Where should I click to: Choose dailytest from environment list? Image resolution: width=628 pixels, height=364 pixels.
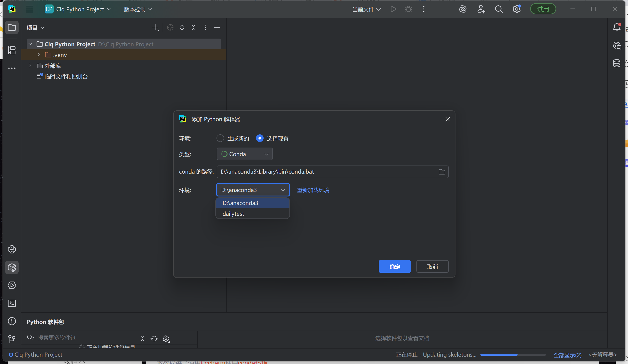click(252, 214)
